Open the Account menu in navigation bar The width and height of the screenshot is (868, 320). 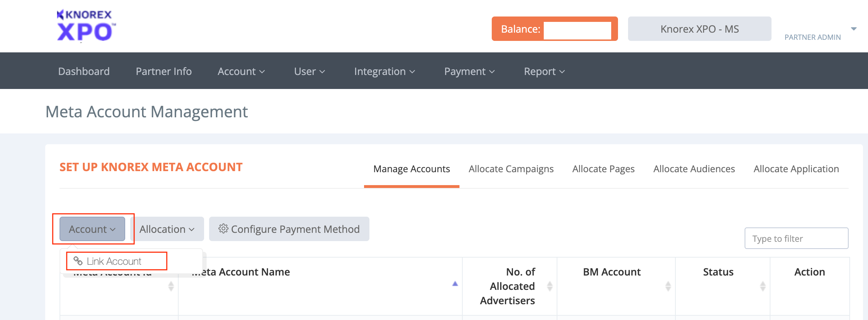click(x=241, y=71)
